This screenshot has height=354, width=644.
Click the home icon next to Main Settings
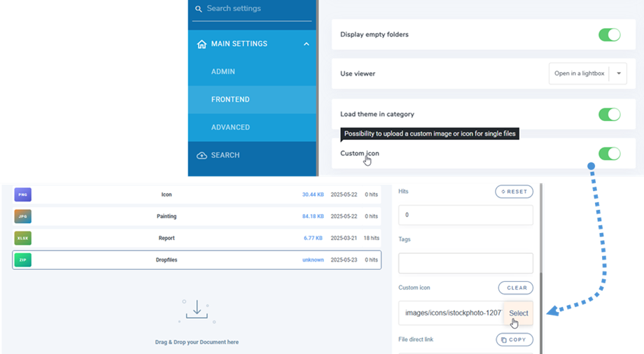tap(202, 44)
